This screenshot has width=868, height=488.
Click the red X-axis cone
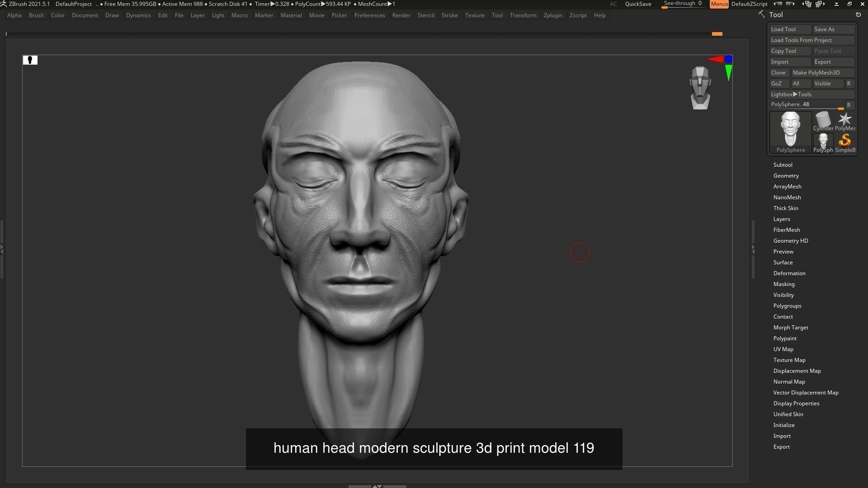click(716, 59)
